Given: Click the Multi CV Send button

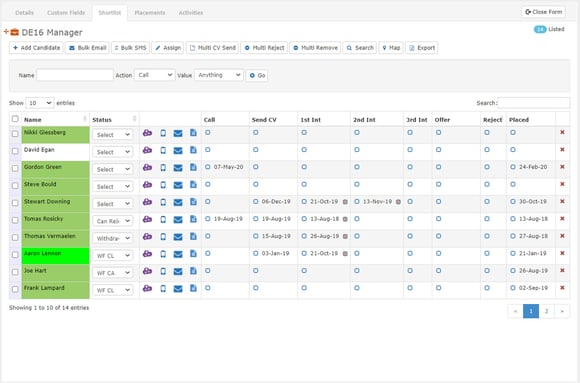Looking at the screenshot, I should pos(212,48).
